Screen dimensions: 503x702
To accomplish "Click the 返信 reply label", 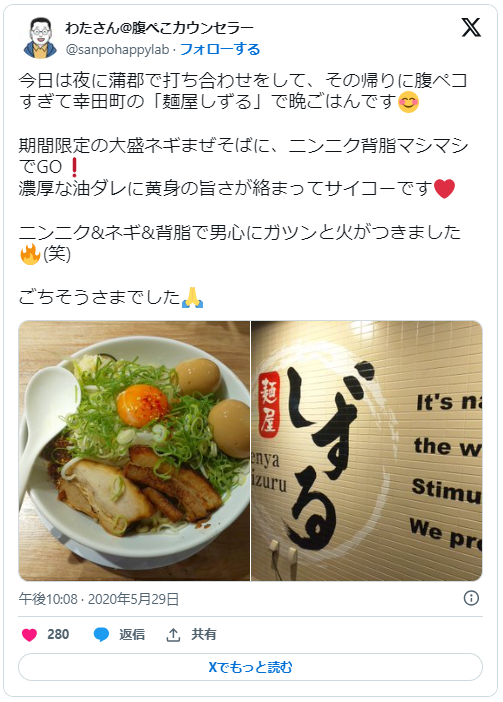I will click(x=132, y=634).
